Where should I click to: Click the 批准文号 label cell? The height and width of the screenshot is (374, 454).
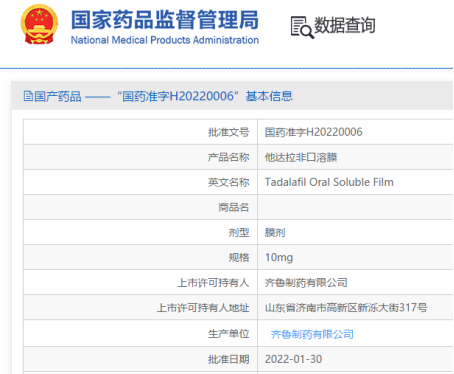(x=140, y=132)
